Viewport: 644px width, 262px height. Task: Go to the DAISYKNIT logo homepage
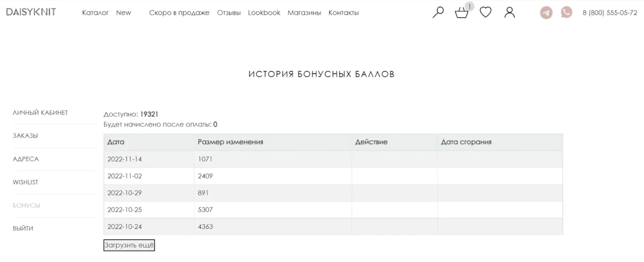(x=31, y=12)
